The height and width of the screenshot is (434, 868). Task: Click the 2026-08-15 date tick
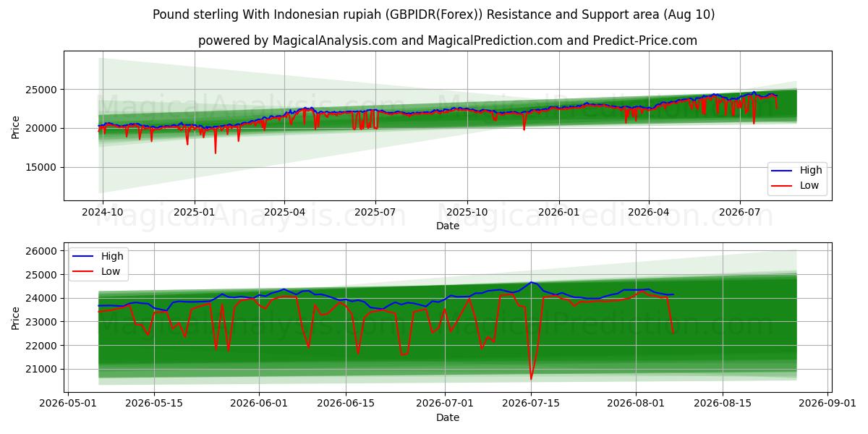723,403
